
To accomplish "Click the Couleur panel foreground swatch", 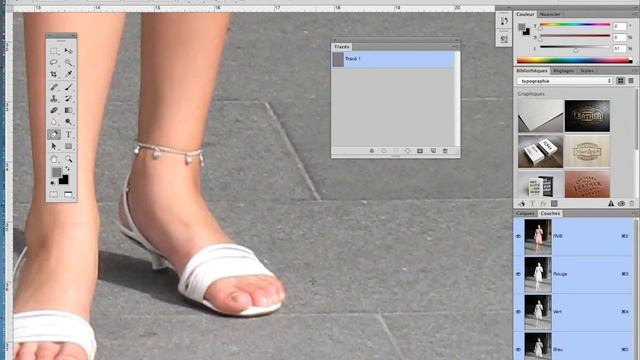I will [x=522, y=27].
